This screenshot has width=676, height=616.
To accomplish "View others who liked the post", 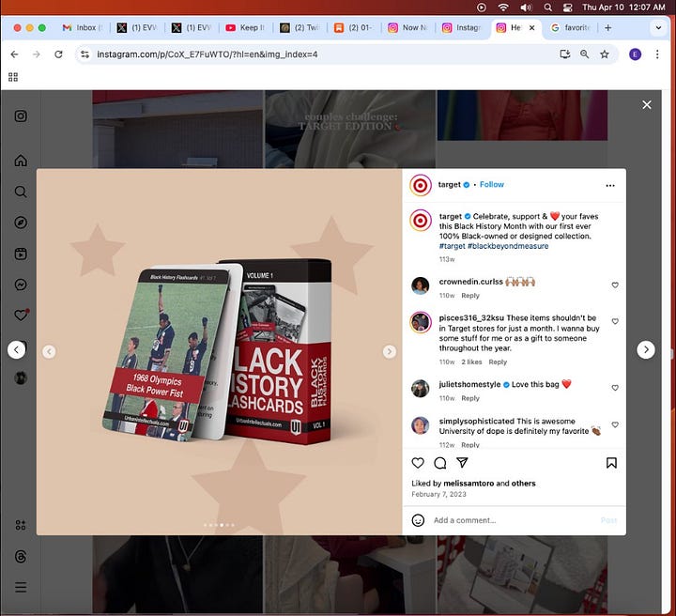I will pyautogui.click(x=523, y=484).
